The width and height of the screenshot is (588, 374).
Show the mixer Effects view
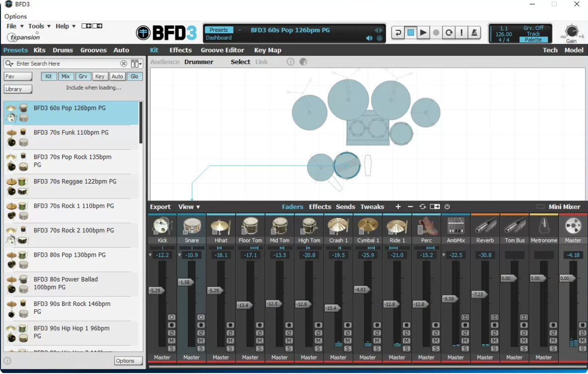320,207
